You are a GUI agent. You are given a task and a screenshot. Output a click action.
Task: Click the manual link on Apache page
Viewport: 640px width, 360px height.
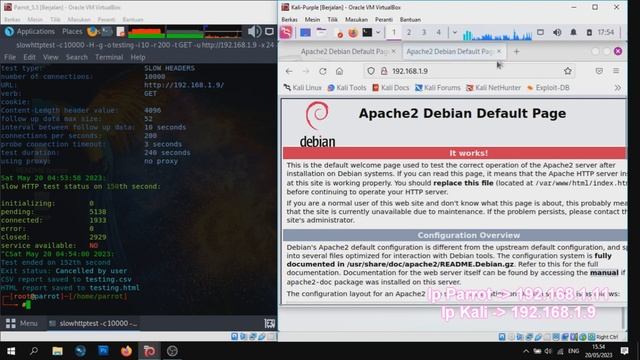[604, 273]
